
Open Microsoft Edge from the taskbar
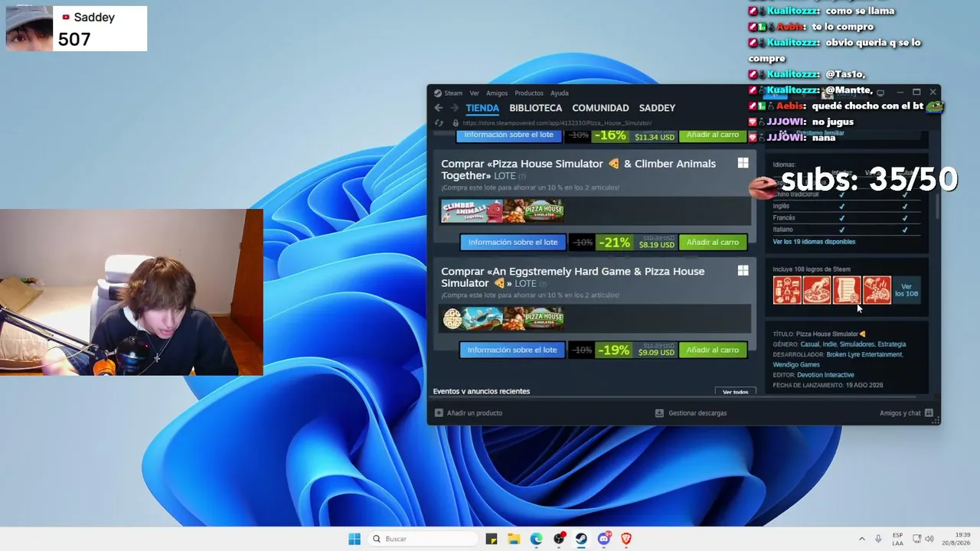[x=537, y=539]
